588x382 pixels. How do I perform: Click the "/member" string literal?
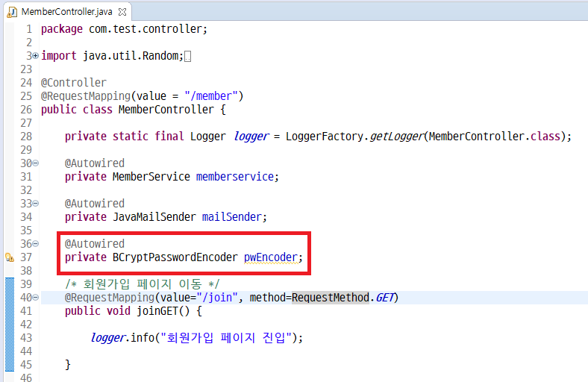click(x=210, y=96)
